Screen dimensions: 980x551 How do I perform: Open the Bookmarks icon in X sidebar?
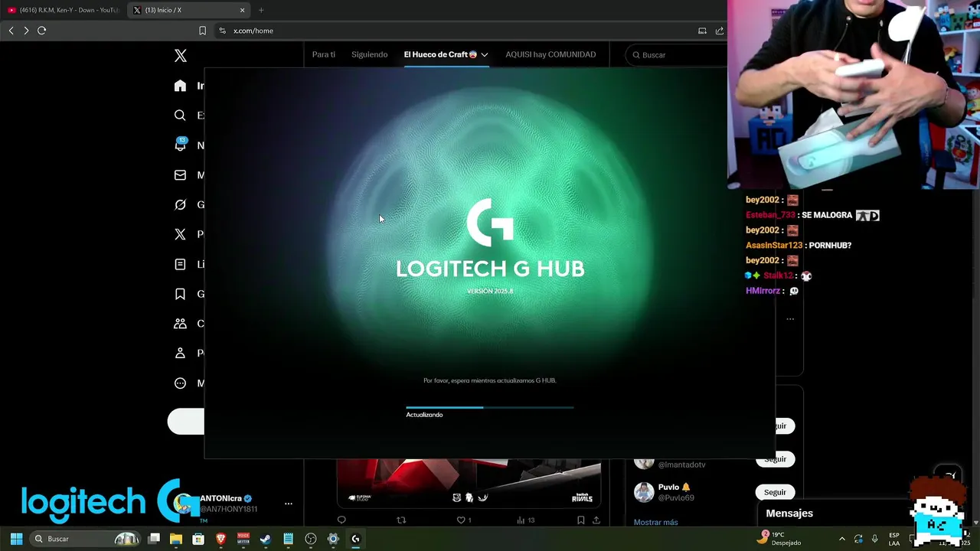[180, 294]
